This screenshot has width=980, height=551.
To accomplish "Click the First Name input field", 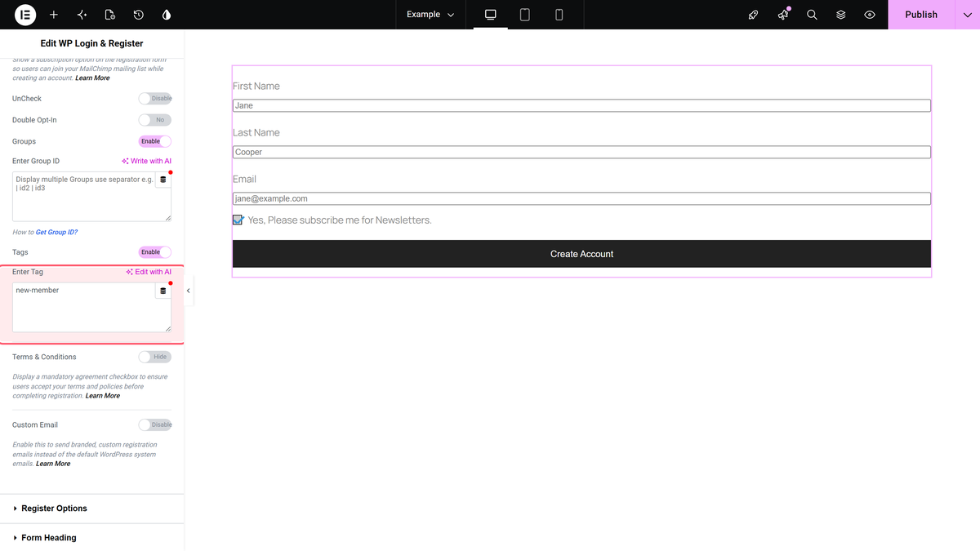I will pos(581,105).
